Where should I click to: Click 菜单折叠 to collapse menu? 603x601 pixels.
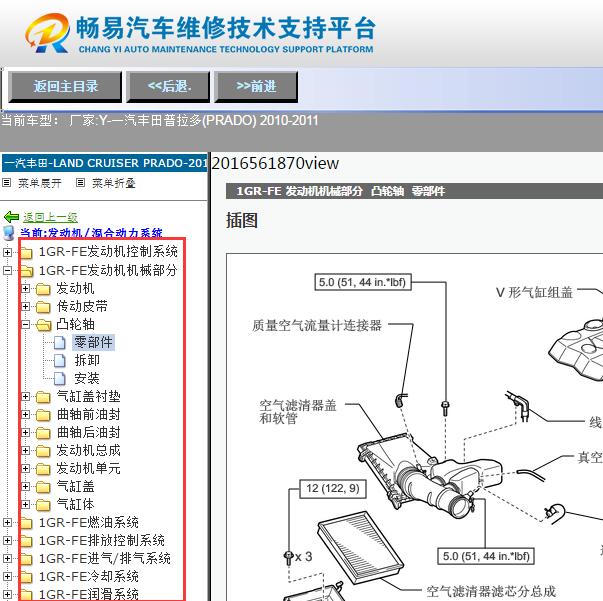pos(114,183)
